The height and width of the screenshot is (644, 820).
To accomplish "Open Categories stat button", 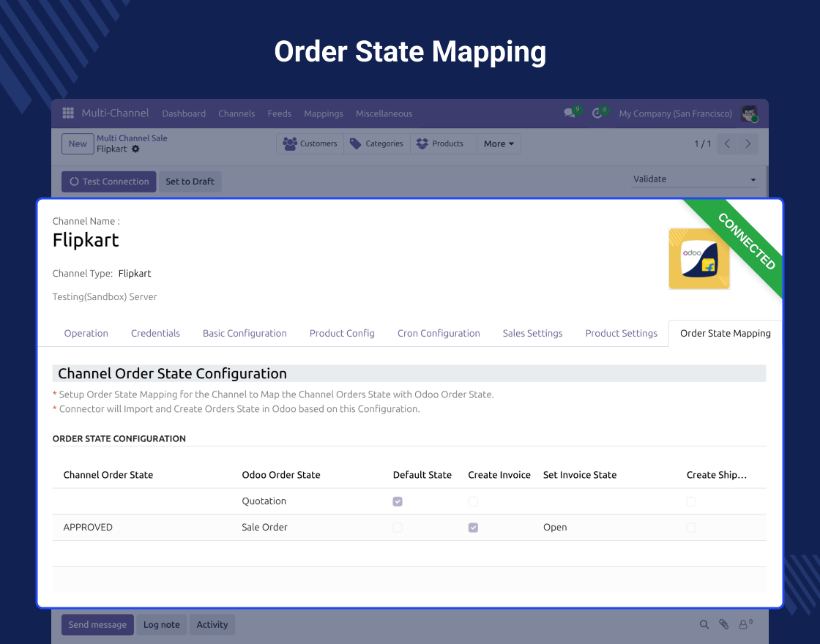I will [377, 143].
